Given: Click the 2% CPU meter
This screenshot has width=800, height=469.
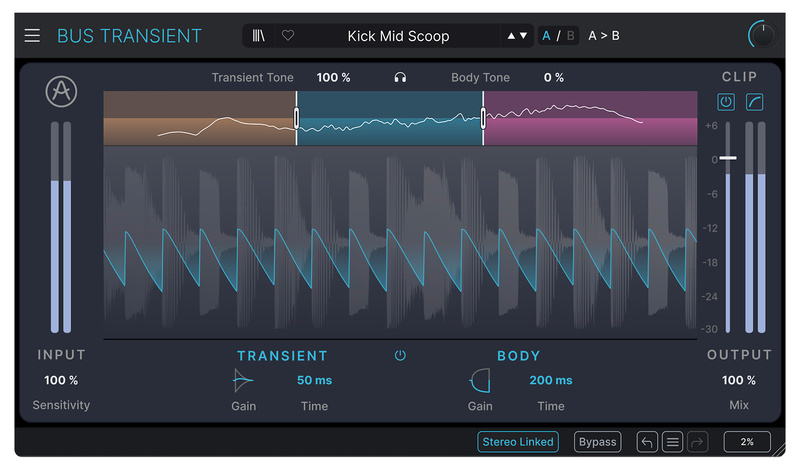Looking at the screenshot, I should 747,442.
